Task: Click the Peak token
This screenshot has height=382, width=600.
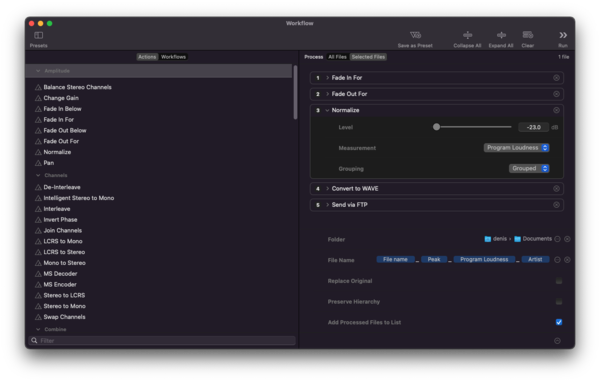Action: 434,260
